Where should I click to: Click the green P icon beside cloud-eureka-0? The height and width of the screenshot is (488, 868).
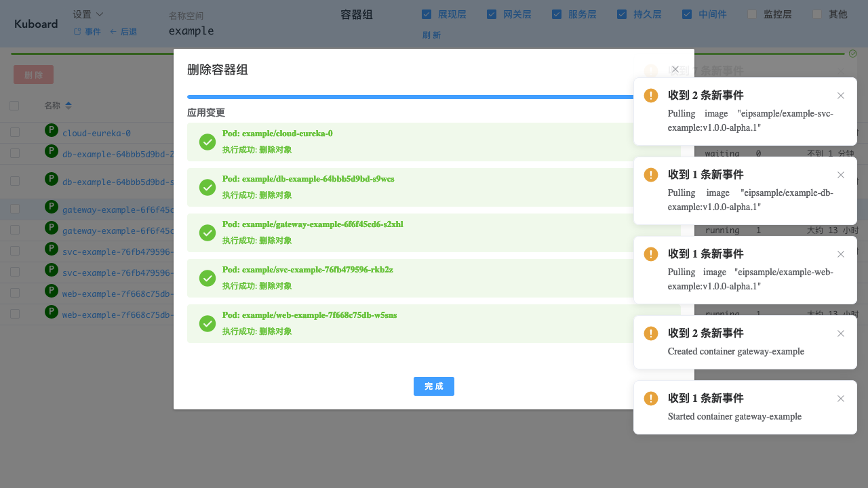[51, 131]
